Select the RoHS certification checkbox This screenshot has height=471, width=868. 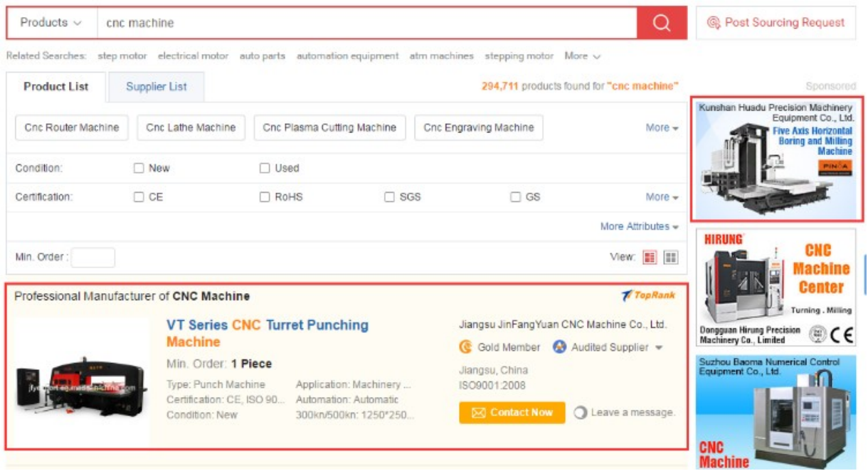tap(265, 197)
